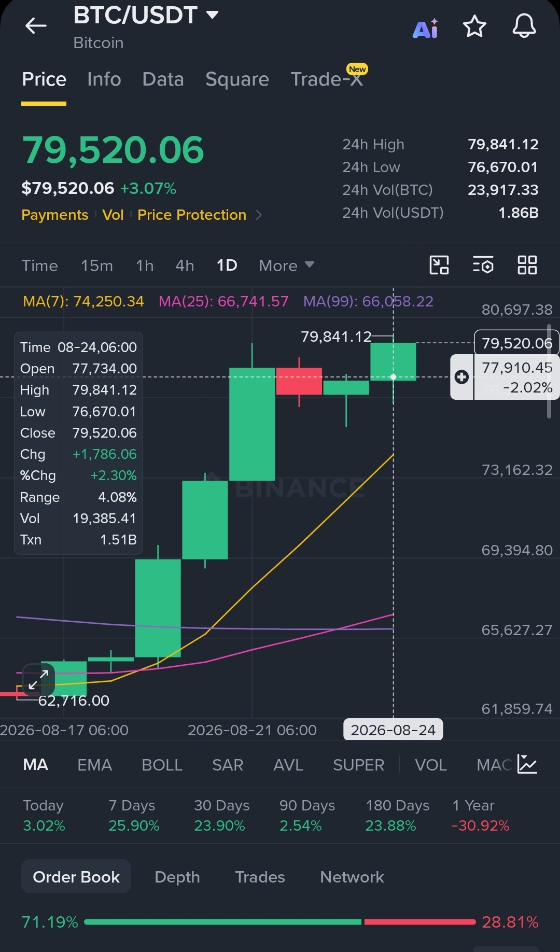Select the 1h chart interval
Viewport: 560px width, 952px height.
pos(145,265)
